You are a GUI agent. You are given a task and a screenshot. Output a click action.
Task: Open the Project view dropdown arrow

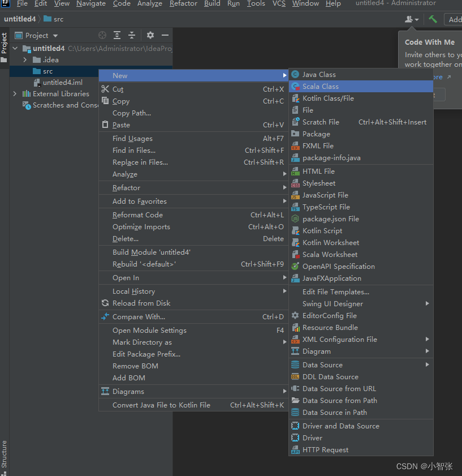click(55, 36)
